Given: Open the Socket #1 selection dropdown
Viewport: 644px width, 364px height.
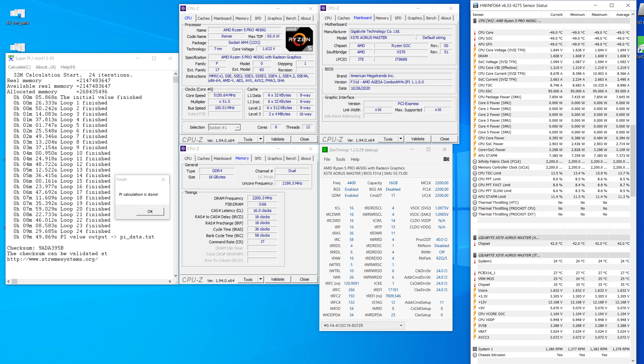Looking at the screenshot, I should 224,128.
